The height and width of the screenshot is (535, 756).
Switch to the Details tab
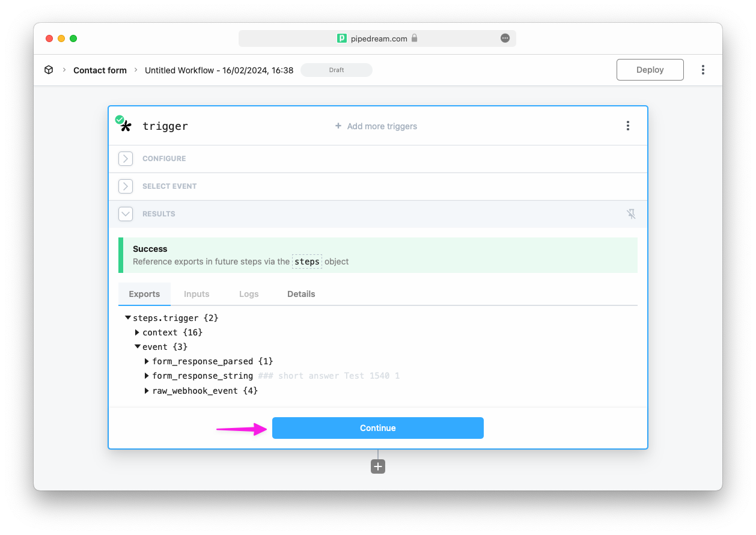coord(301,294)
